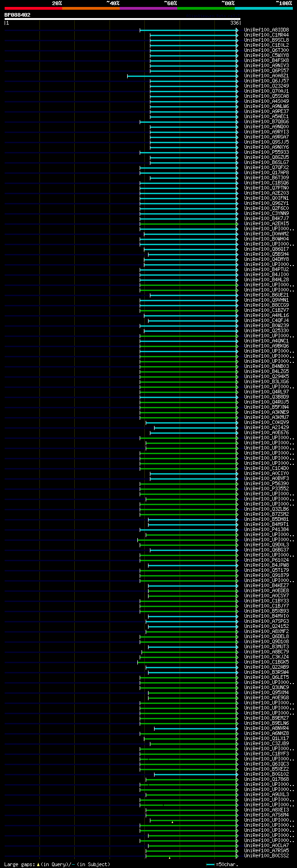Click the UniRef100_A0CIY0 hit label

coord(266,474)
